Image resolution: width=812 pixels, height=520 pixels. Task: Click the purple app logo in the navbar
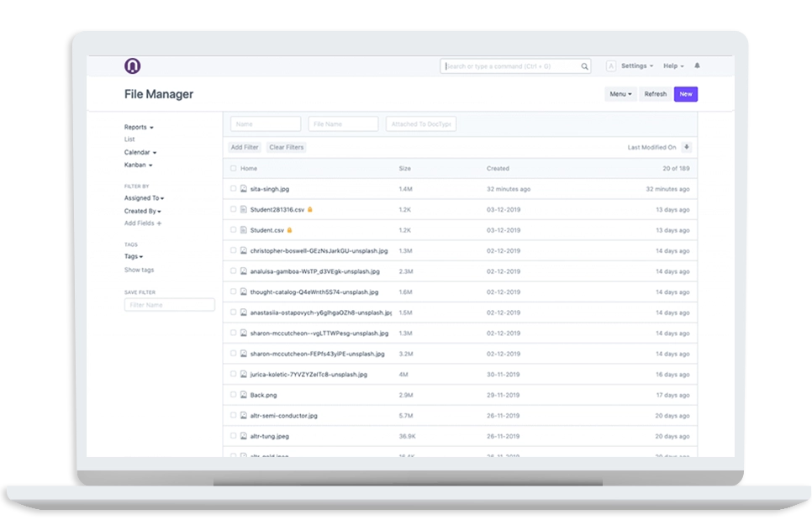tap(132, 66)
